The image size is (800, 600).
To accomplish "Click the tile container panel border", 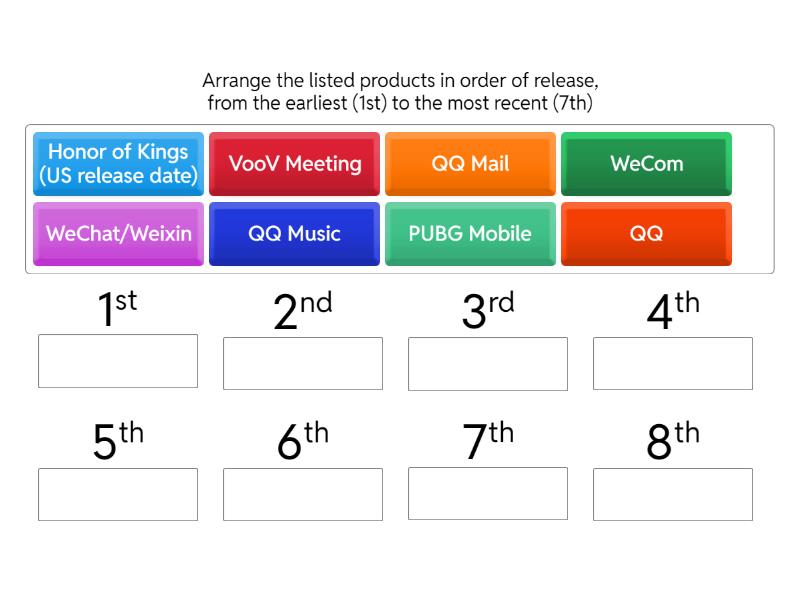I will tap(400, 126).
